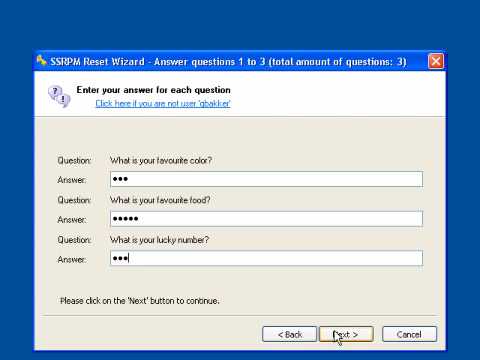
Task: Click the 'What is your favourite food?' text
Action: tap(160, 200)
